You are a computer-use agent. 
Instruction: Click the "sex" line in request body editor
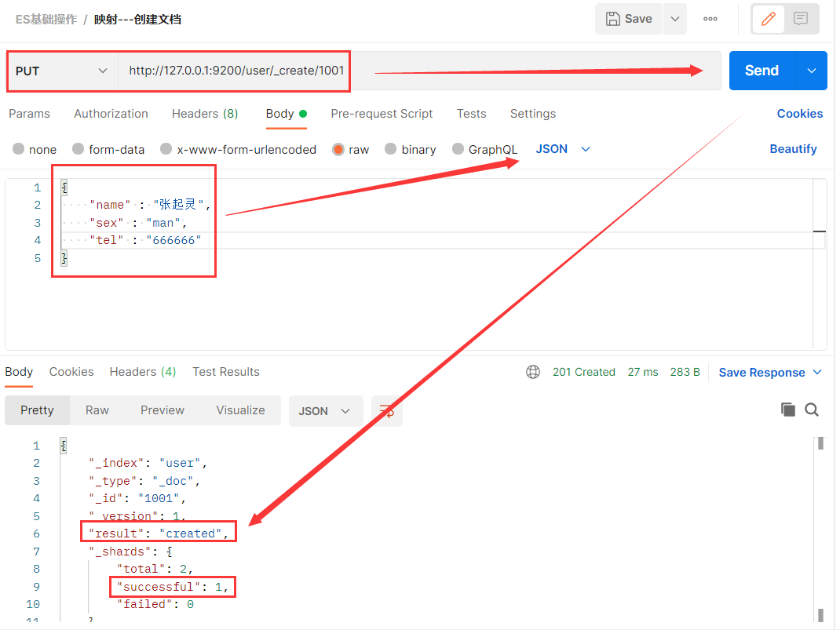coord(138,223)
